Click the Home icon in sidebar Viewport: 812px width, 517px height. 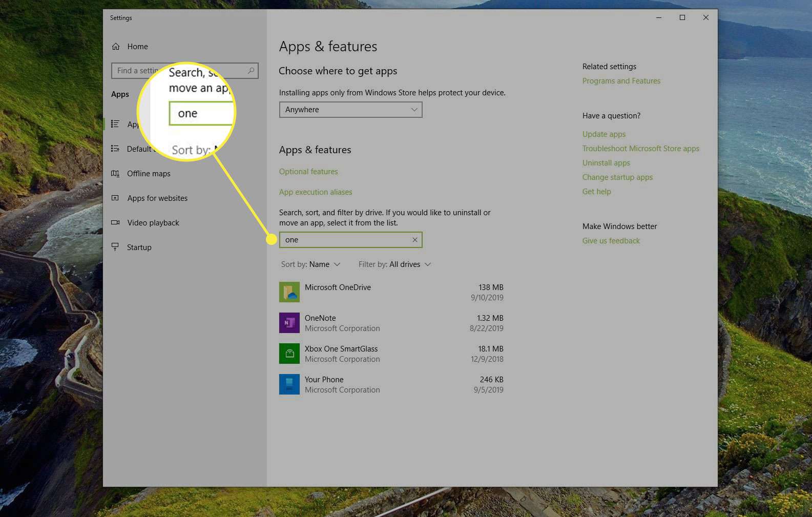pos(116,47)
